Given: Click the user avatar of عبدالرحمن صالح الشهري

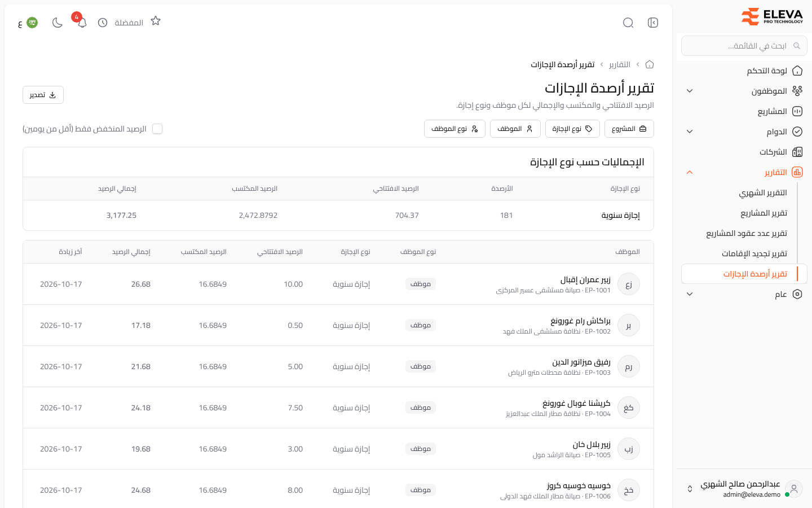Looking at the screenshot, I should point(794,489).
